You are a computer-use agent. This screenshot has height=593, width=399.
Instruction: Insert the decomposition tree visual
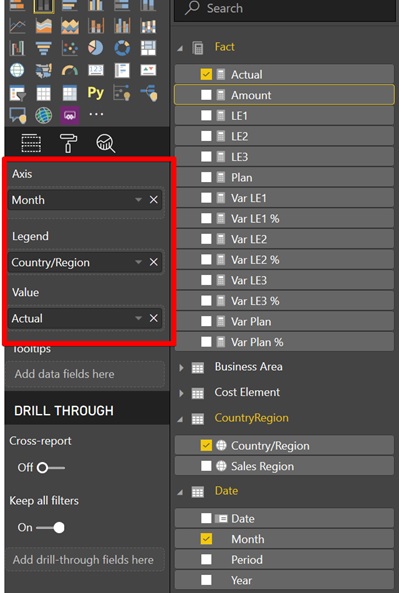click(149, 93)
